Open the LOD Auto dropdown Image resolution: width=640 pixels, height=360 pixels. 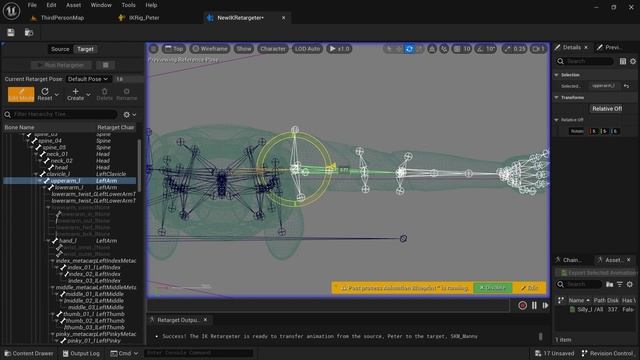point(307,49)
